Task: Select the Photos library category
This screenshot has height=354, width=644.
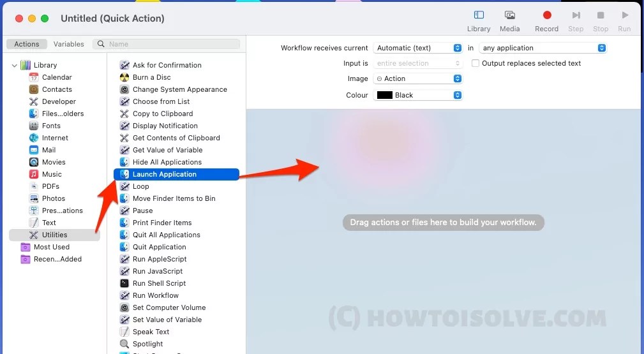Action: tap(54, 198)
